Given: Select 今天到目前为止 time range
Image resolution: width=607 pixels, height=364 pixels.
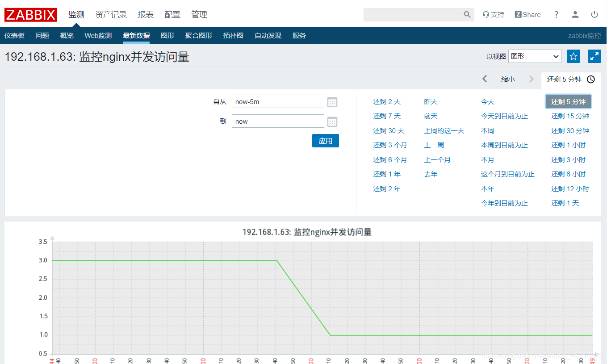Looking at the screenshot, I should point(504,116).
